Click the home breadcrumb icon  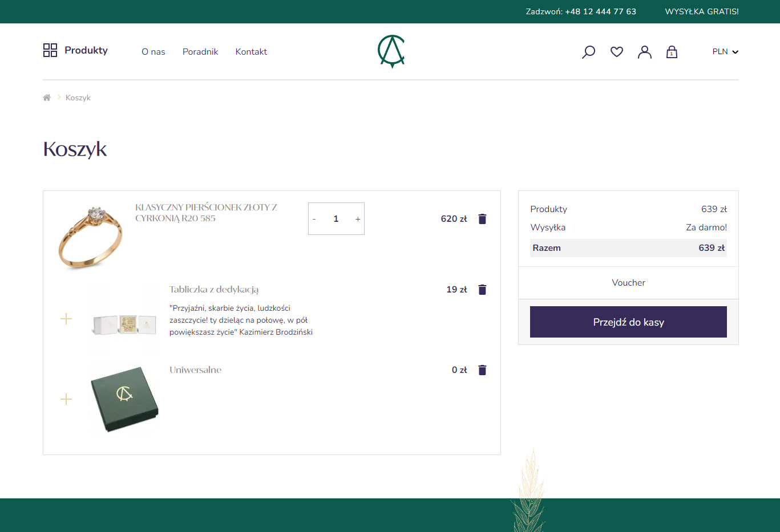click(x=47, y=98)
